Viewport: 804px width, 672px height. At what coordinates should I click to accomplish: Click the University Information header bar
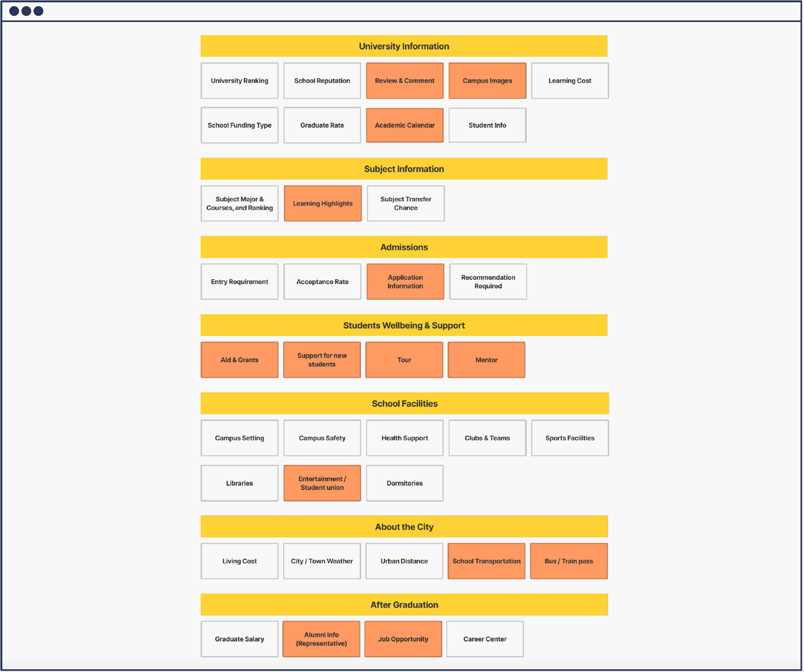point(404,46)
